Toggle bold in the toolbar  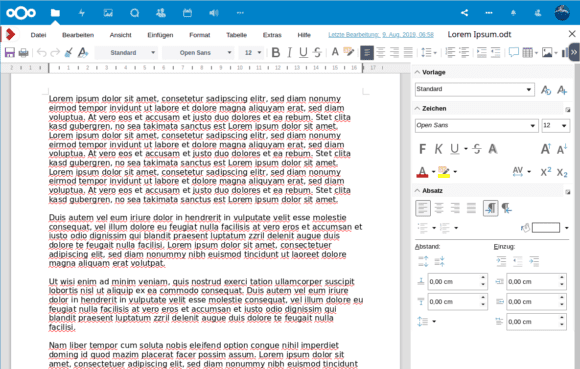coord(276,53)
